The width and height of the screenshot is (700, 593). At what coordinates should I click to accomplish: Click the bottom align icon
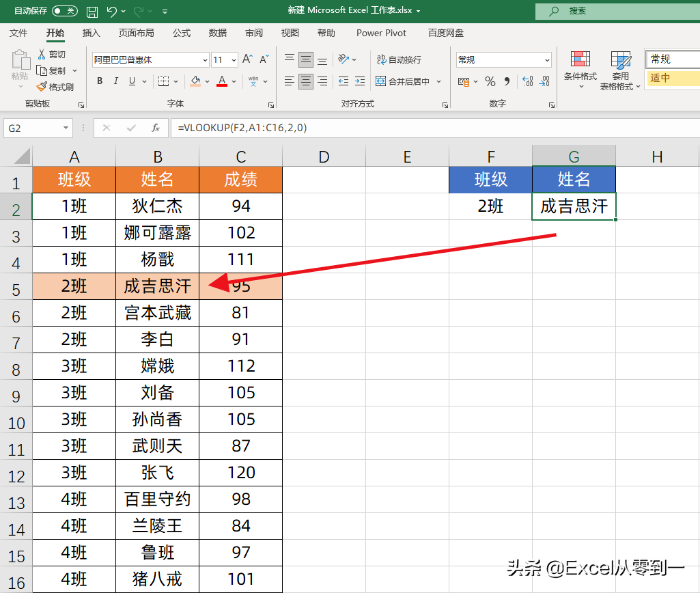click(x=322, y=60)
